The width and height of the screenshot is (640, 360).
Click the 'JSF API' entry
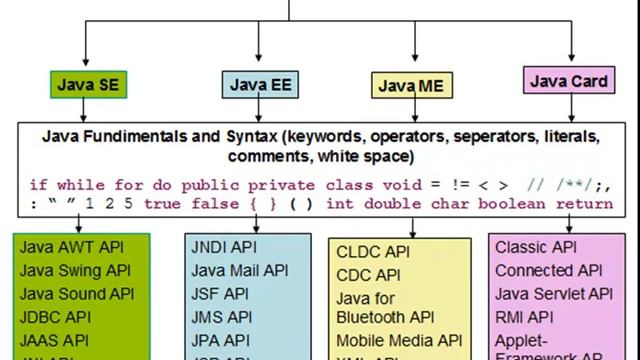[220, 293]
